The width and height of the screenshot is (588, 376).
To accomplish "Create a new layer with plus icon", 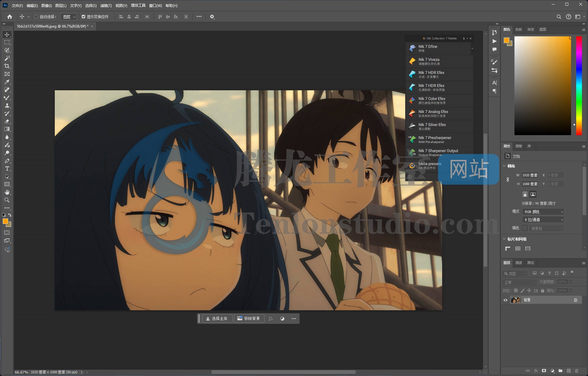I will 569,371.
